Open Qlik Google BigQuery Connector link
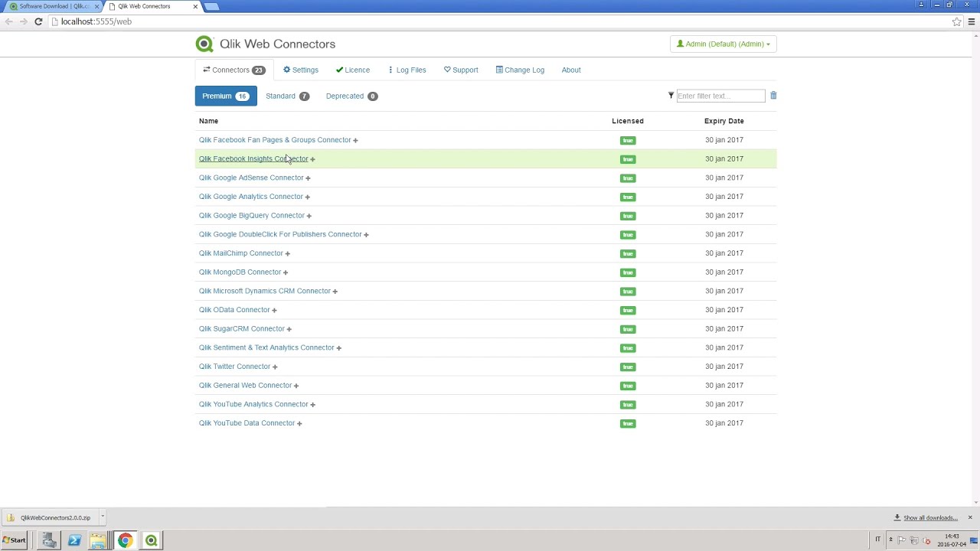Image resolution: width=980 pixels, height=551 pixels. [252, 215]
